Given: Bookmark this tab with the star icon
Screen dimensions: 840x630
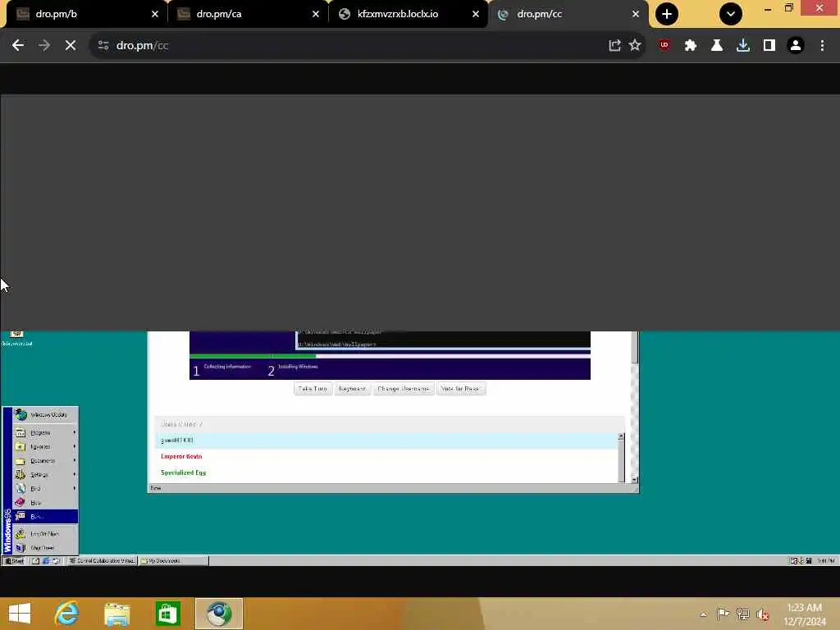Looking at the screenshot, I should tap(635, 46).
